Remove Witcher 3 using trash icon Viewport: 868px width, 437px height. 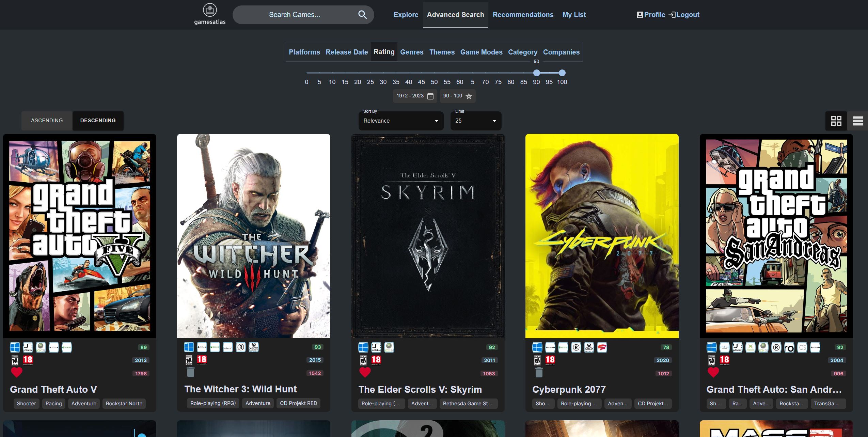point(191,372)
